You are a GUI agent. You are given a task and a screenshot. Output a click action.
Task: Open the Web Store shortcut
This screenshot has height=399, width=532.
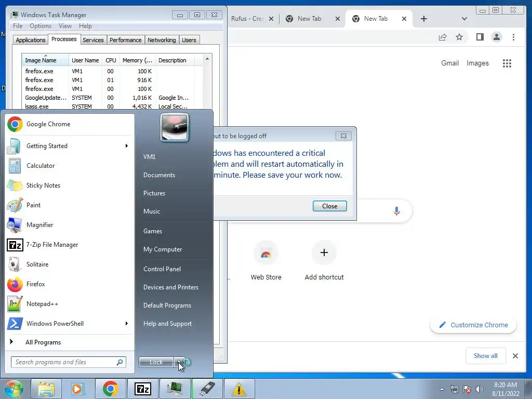tap(266, 261)
